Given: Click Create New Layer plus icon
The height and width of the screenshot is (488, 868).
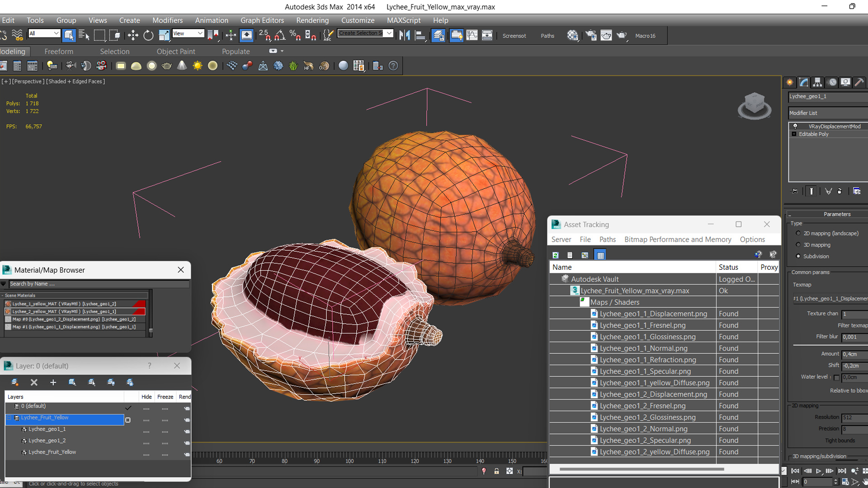Looking at the screenshot, I should [x=53, y=383].
